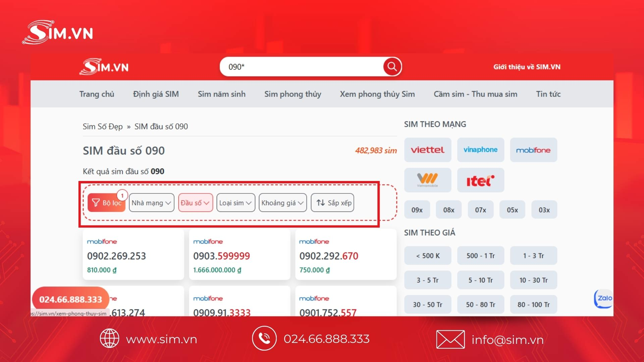Filter by price 30 - 50 Tr
This screenshot has height=362, width=644.
428,305
